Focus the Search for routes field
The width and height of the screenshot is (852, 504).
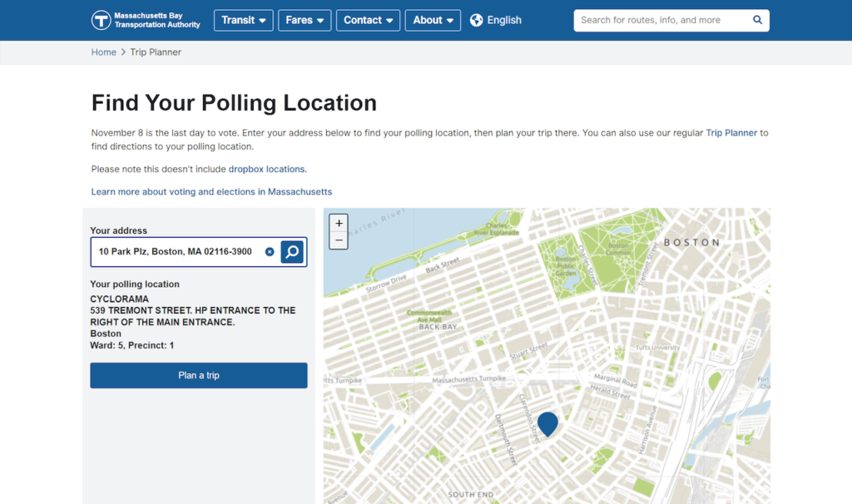(661, 20)
